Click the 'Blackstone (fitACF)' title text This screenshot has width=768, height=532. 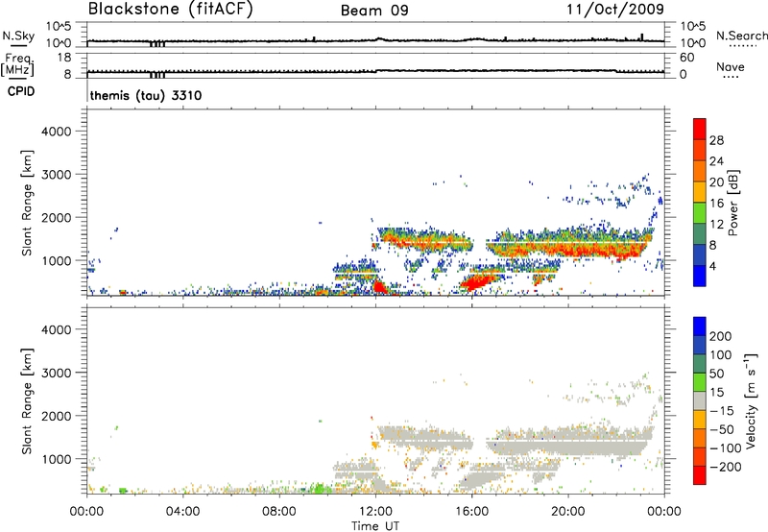(171, 9)
